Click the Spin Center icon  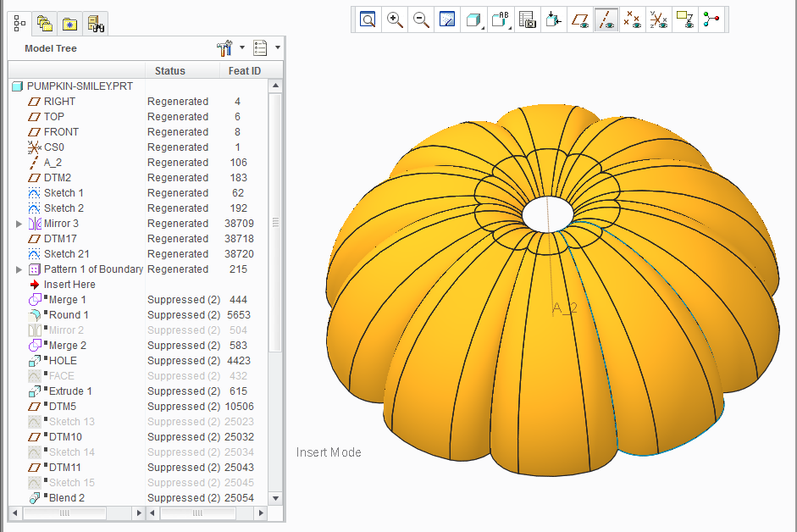711,19
